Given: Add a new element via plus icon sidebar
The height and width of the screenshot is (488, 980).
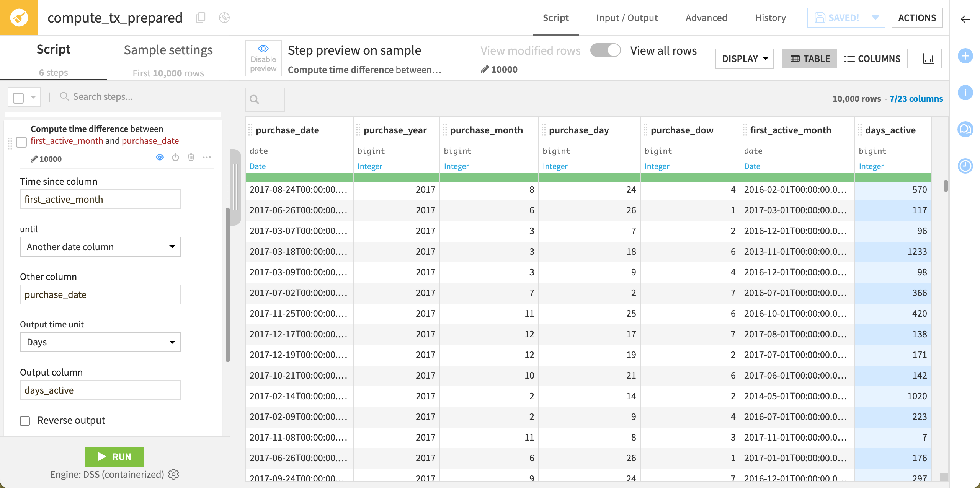Looking at the screenshot, I should 965,56.
